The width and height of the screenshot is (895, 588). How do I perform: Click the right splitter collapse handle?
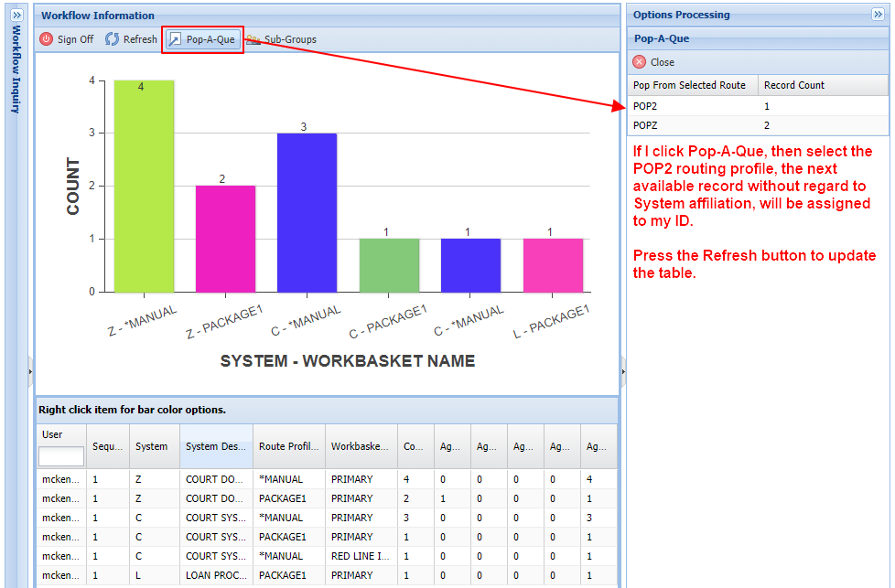pyautogui.click(x=623, y=372)
